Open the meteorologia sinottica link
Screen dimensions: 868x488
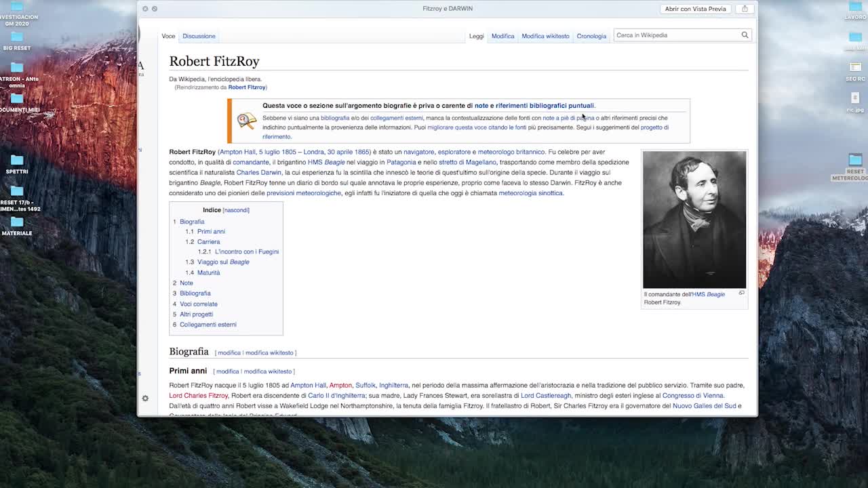coord(530,193)
